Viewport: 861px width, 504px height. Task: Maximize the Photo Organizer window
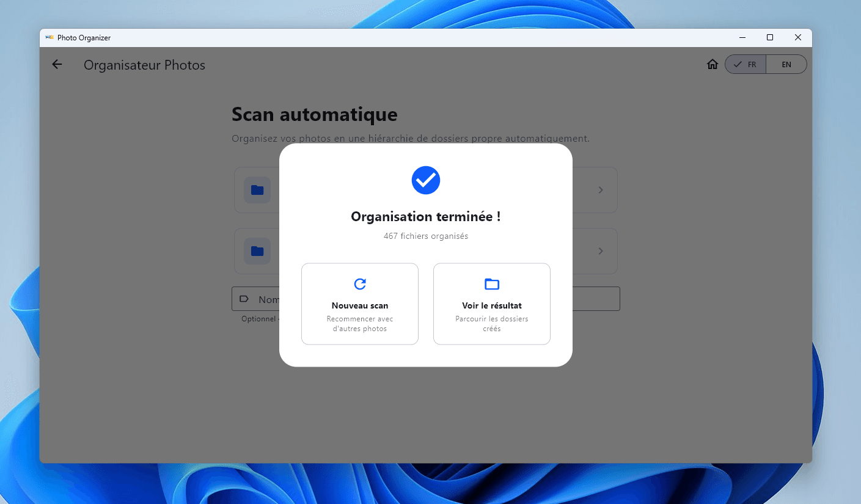(x=770, y=38)
